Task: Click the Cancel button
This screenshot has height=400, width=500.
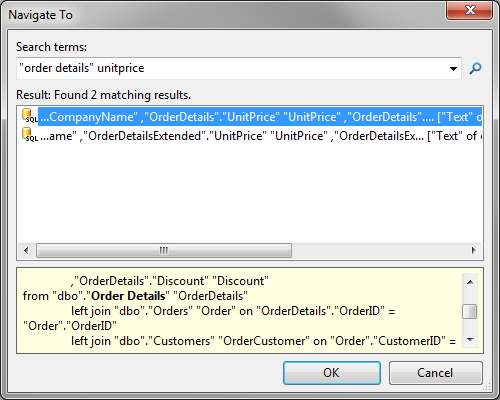Action: (x=435, y=373)
